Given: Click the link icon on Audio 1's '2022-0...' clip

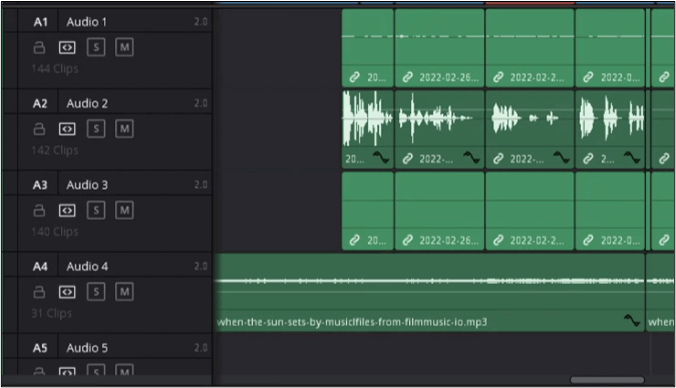Looking at the screenshot, I should click(x=588, y=78).
